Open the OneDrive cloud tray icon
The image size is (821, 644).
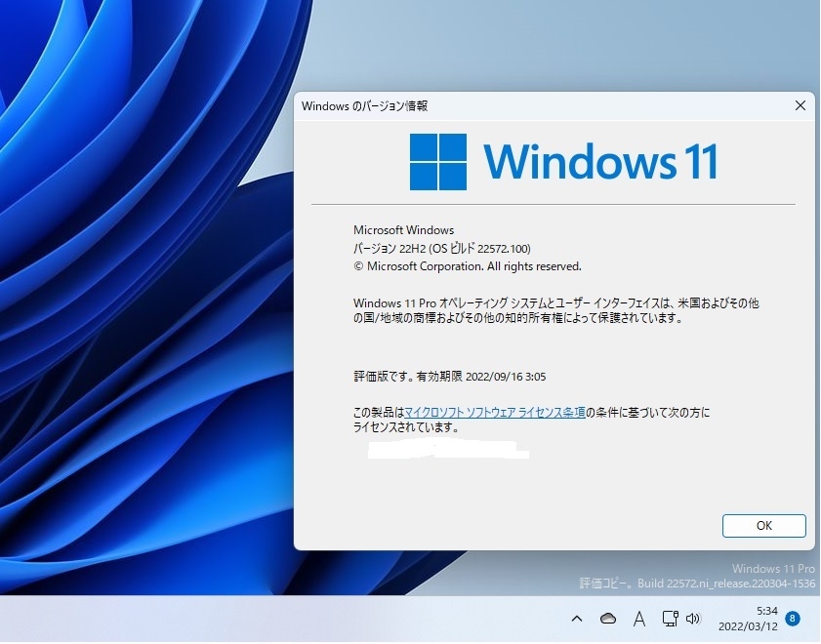(607, 619)
